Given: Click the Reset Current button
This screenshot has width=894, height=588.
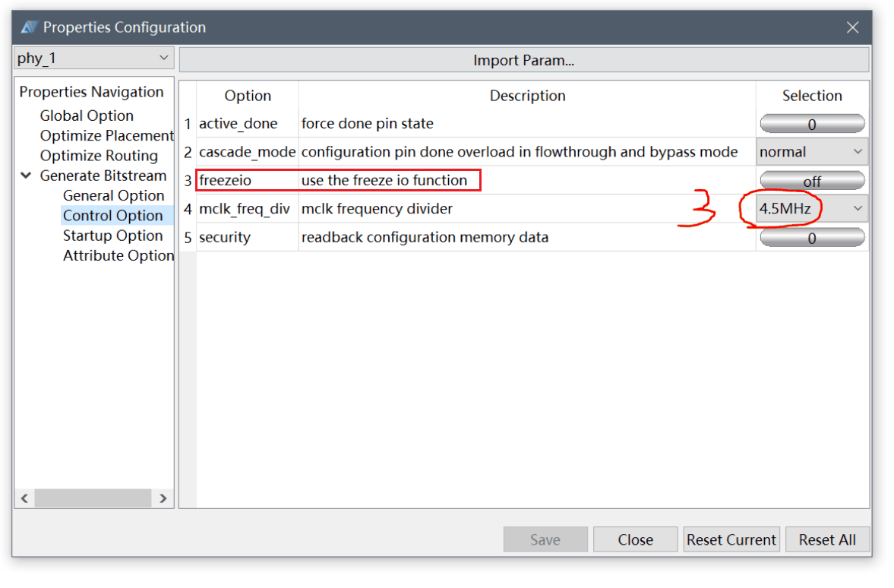Looking at the screenshot, I should 731,539.
